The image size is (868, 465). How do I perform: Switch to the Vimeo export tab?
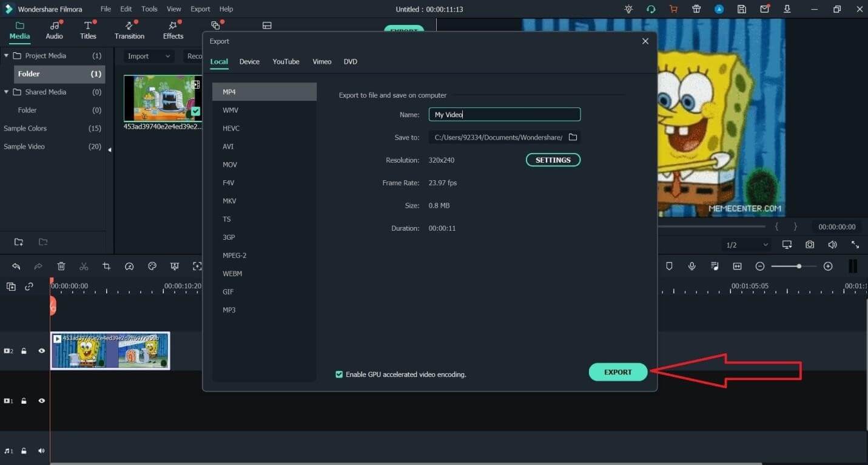322,62
